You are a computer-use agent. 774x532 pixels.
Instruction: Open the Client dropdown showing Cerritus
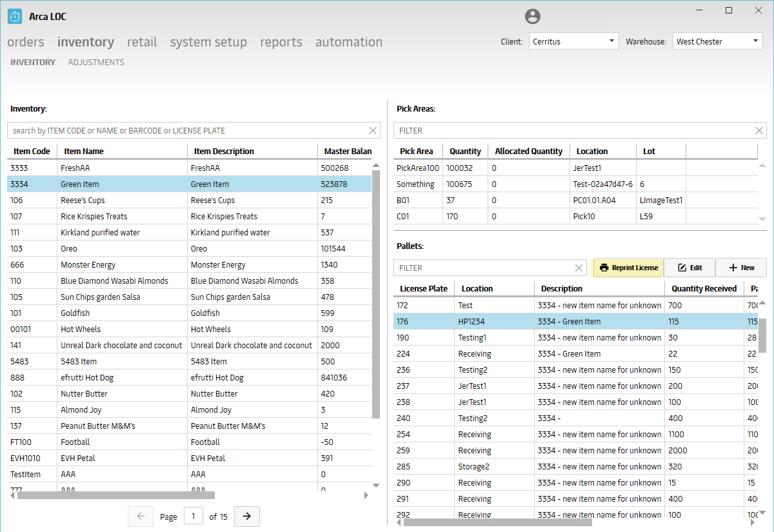(x=573, y=41)
